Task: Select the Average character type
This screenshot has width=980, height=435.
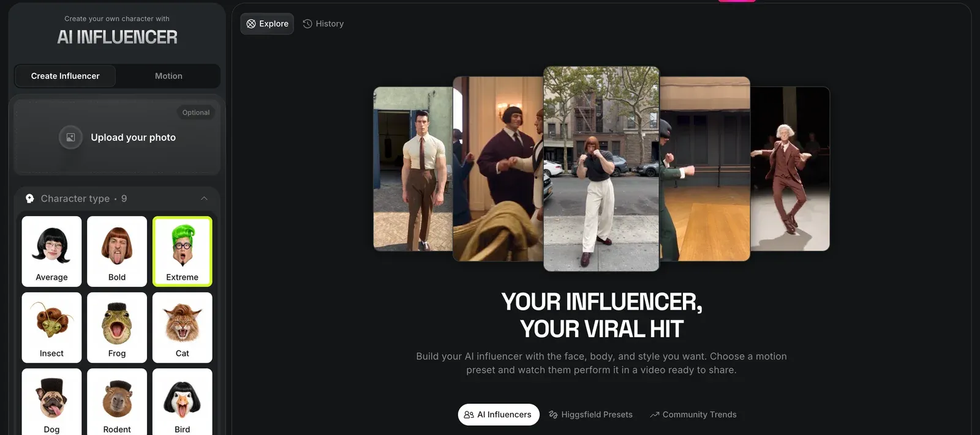Action: click(x=51, y=251)
